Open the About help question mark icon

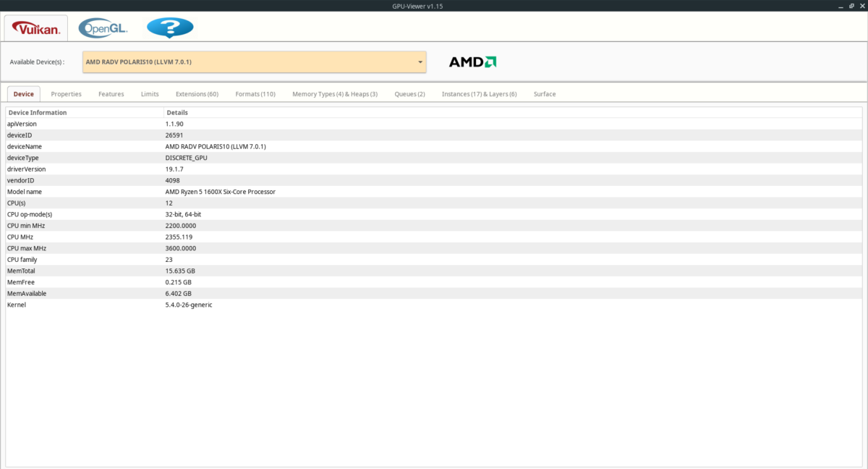[171, 28]
